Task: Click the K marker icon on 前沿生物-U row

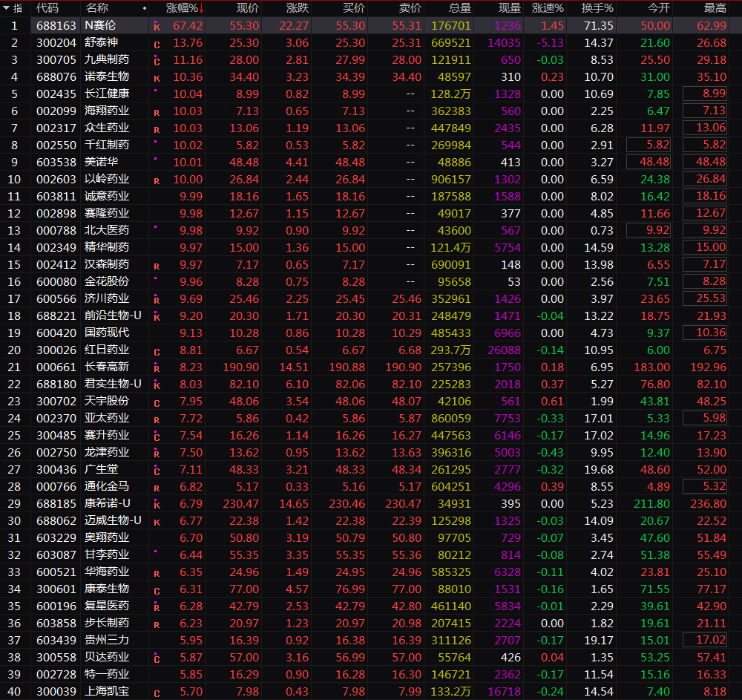Action: point(157,317)
